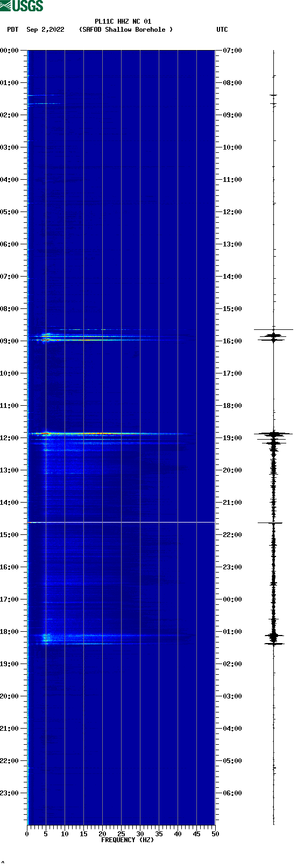Screen dimensions: 297x868
Task: Click the 10 Hz frequency axis label
Action: [x=65, y=834]
